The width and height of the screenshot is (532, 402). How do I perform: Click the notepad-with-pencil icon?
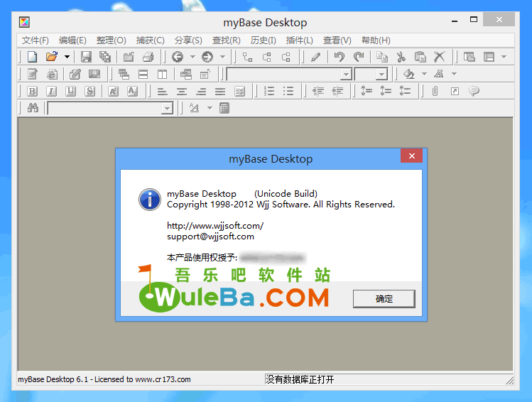pos(32,74)
